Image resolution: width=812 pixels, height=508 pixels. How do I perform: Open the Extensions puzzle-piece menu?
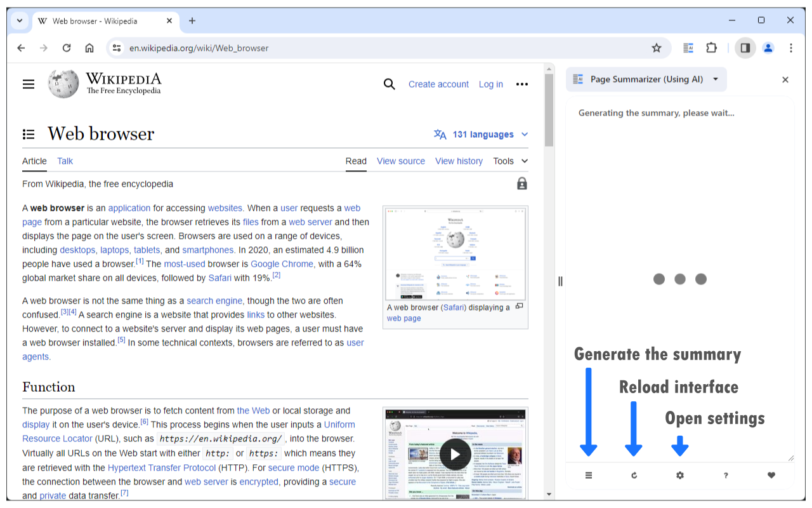tap(711, 48)
